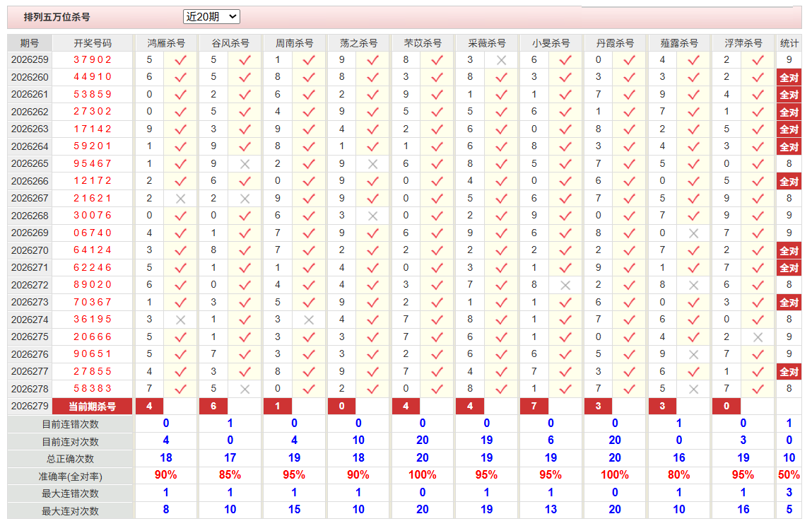Click the red 7 box under 小旻杀号

point(534,407)
